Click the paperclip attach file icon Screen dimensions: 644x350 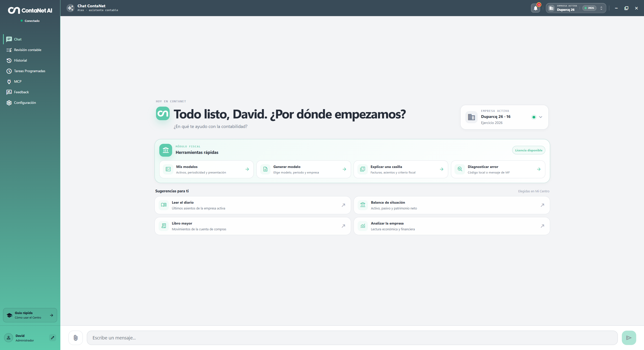tap(75, 338)
